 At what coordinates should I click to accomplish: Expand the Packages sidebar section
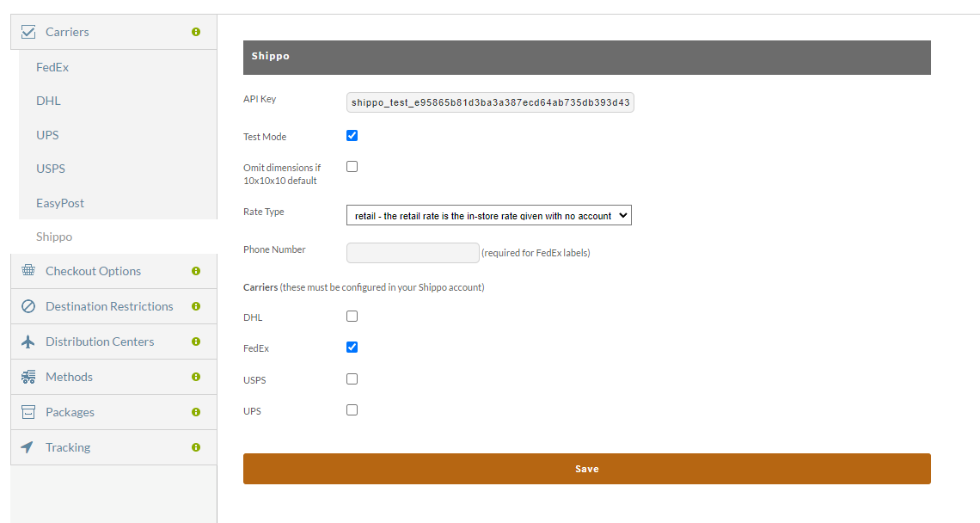[113, 412]
